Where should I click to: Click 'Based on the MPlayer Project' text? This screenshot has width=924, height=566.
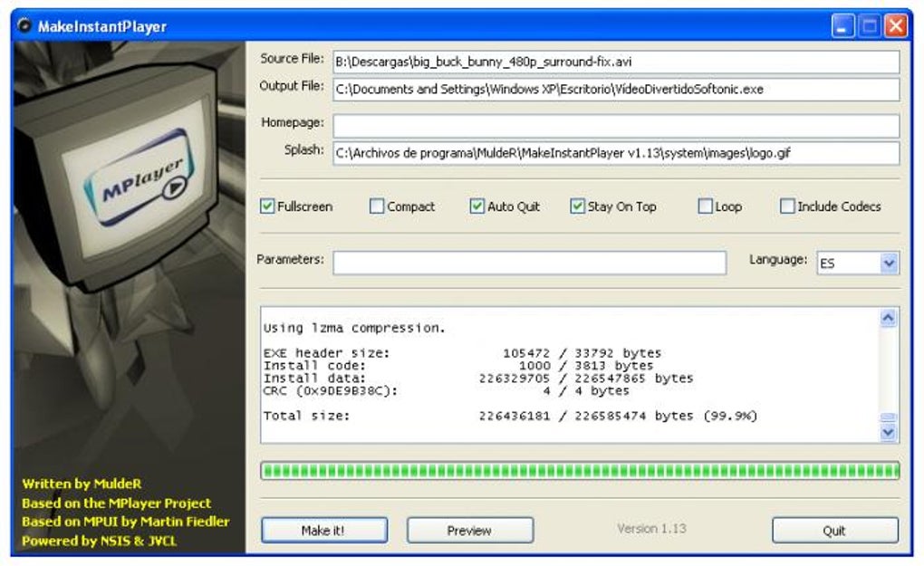(x=116, y=503)
